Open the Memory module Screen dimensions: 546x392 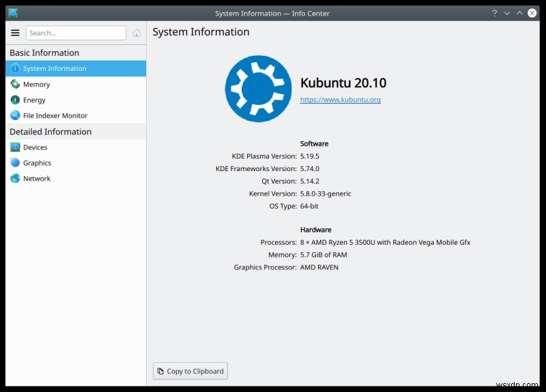click(76, 84)
